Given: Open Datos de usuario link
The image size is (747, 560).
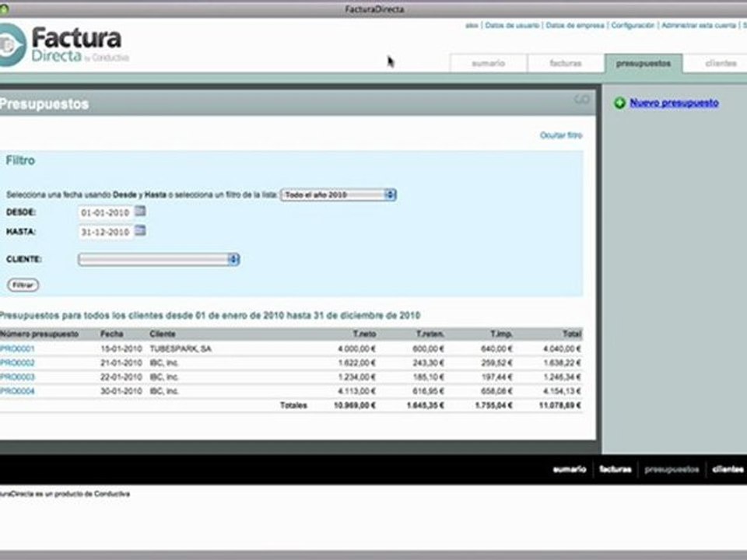Looking at the screenshot, I should (512, 25).
